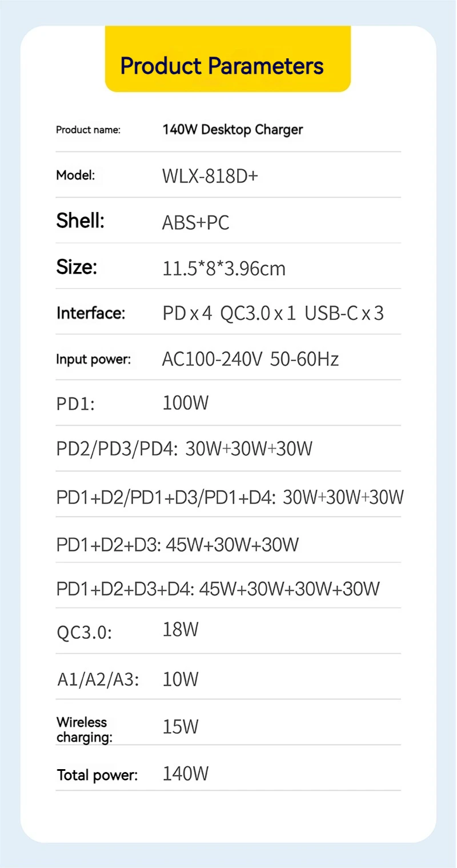Click the Total power 140W value
The image size is (457, 868).
(186, 774)
